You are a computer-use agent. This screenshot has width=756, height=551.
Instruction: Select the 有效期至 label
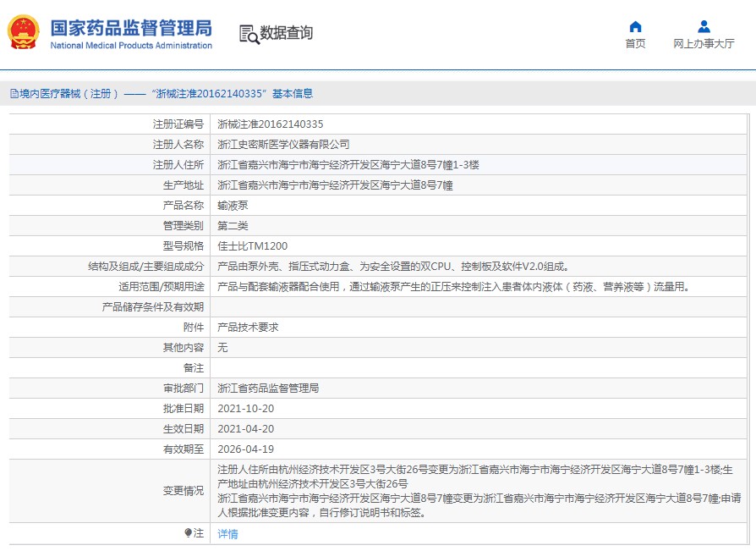click(x=184, y=449)
